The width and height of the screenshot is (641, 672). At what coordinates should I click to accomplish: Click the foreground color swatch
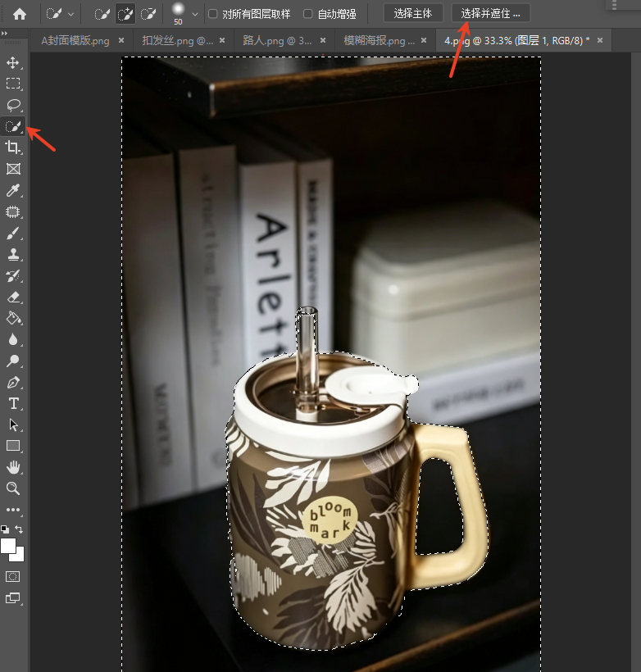(7, 546)
